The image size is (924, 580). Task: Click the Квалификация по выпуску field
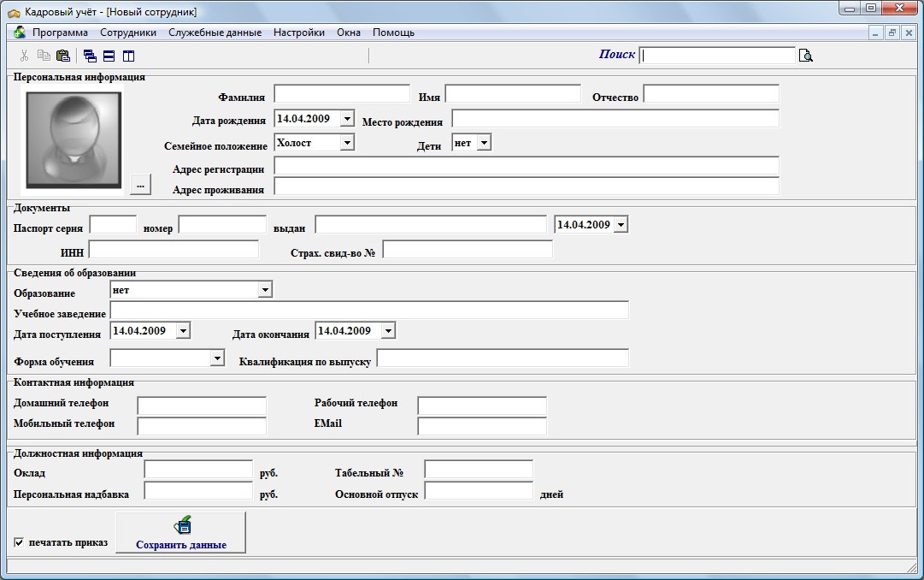click(x=503, y=358)
